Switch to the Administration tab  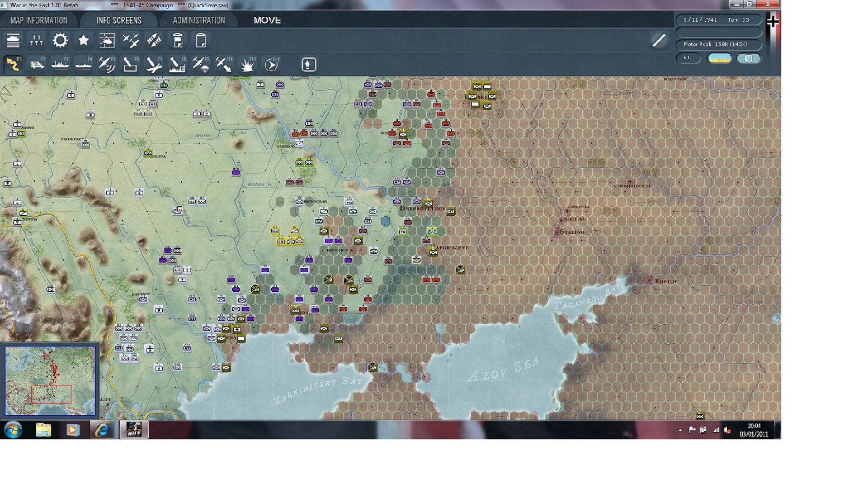coord(199,20)
